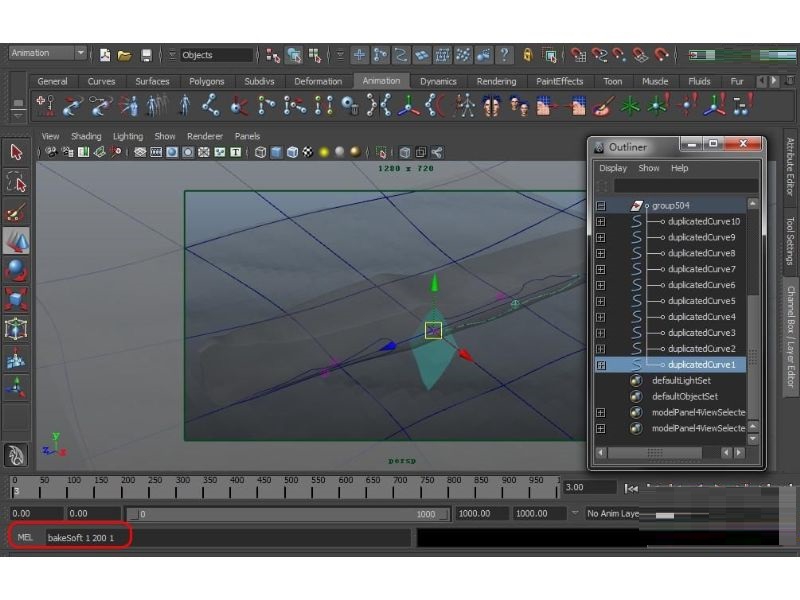Click the time range slider bar
The height and width of the screenshot is (600, 800).
tap(289, 514)
